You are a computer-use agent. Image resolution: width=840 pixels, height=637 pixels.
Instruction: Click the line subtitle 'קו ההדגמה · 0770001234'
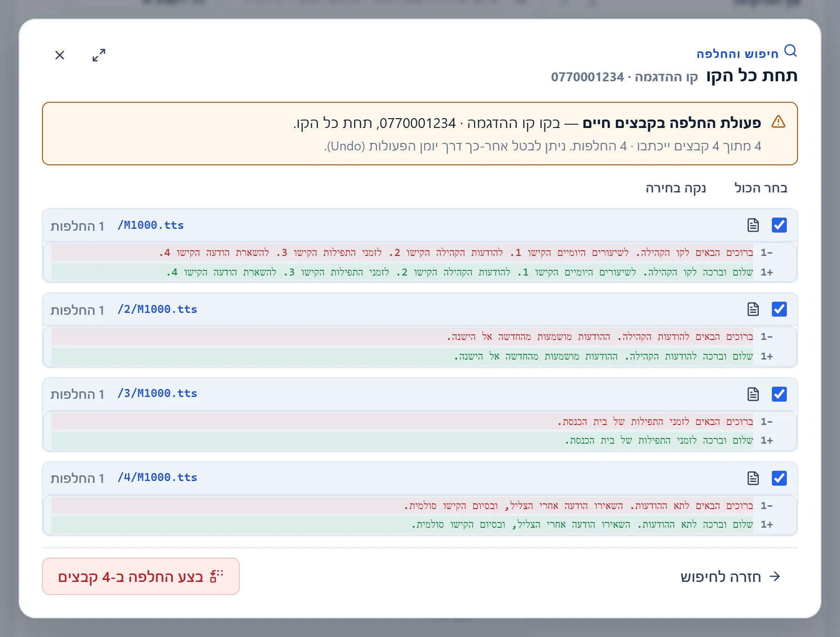[x=624, y=77]
